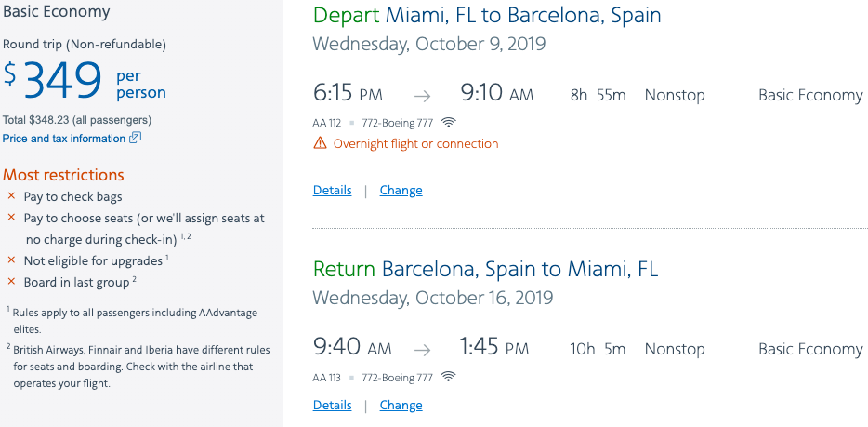Open Details for the Miami to Barcelona flight
Image resolution: width=868 pixels, height=427 pixels.
[332, 191]
